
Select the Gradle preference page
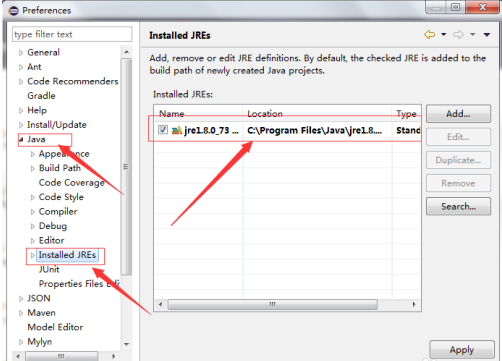point(41,96)
